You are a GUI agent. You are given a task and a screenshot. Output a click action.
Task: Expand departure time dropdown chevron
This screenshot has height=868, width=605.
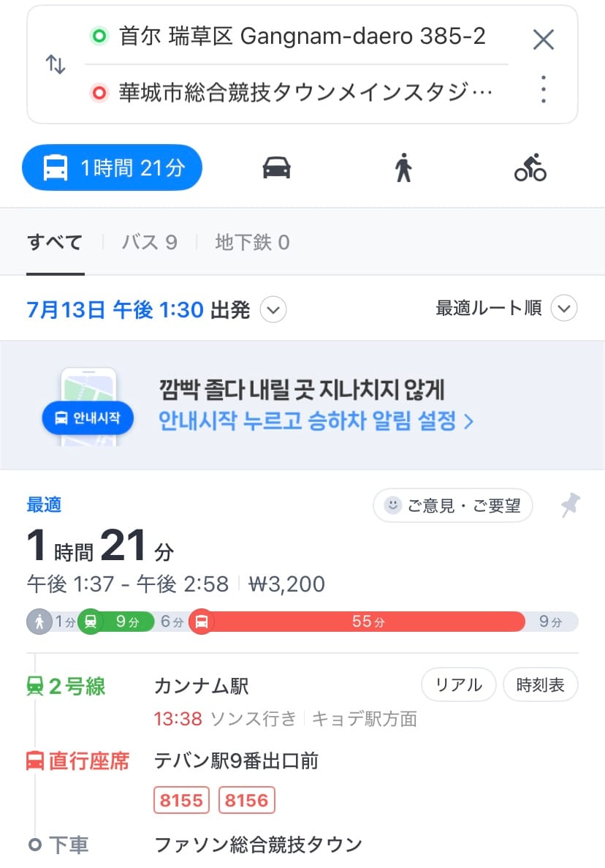[x=273, y=309]
